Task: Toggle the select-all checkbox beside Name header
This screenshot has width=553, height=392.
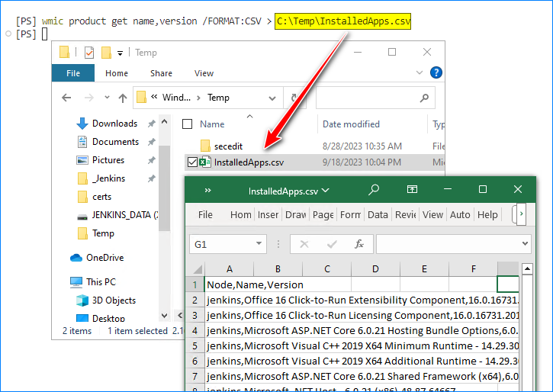Action: pos(188,124)
